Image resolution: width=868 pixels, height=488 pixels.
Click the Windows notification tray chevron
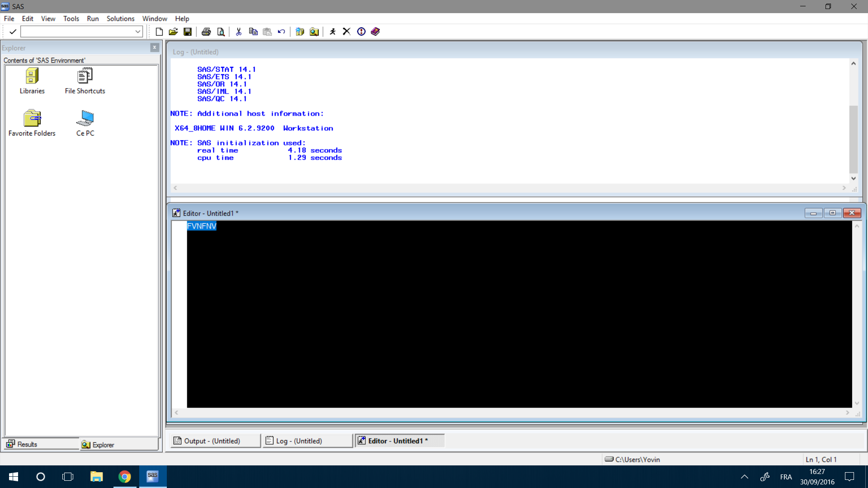(x=745, y=477)
